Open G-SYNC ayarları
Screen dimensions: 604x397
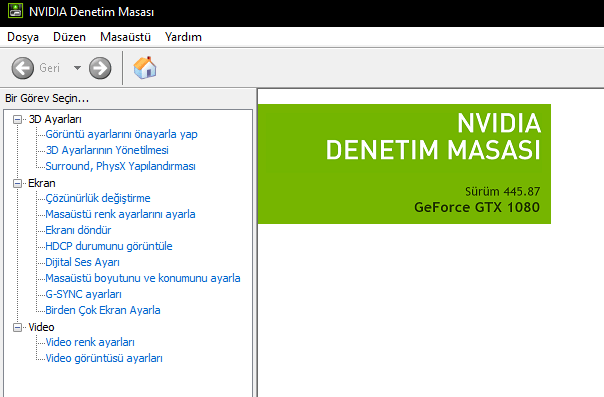(83, 294)
